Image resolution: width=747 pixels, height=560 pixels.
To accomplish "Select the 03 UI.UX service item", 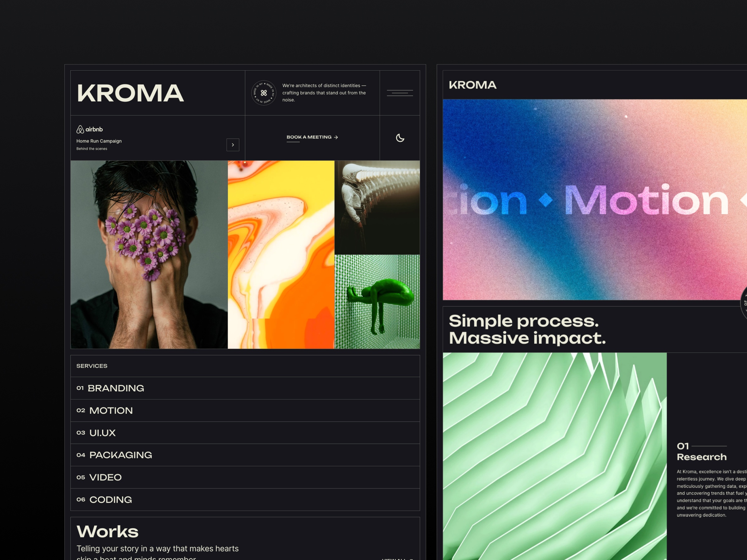I will tap(245, 432).
